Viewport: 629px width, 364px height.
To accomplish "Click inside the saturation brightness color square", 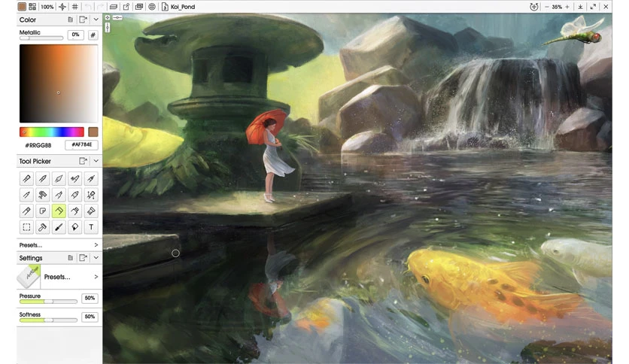I will tap(59, 83).
